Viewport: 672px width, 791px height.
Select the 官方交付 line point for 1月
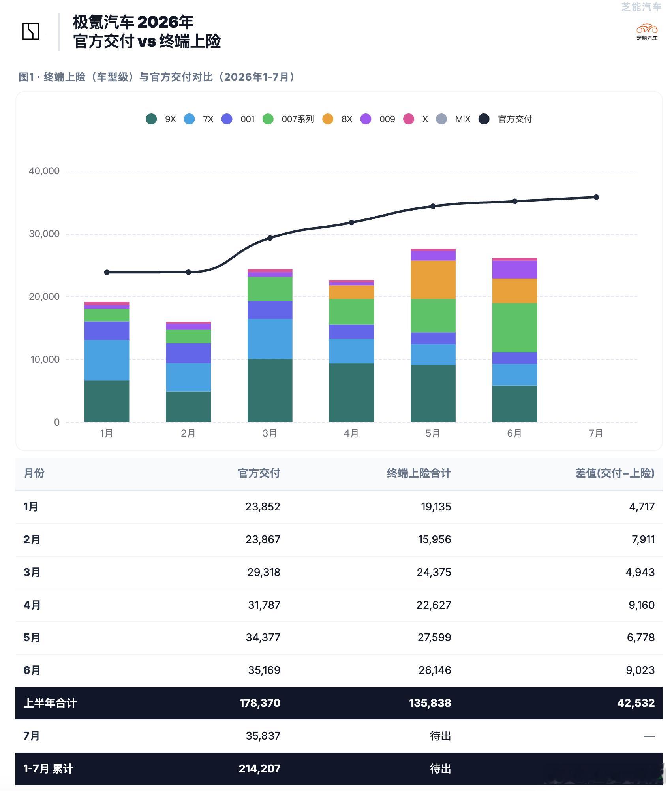pos(107,272)
